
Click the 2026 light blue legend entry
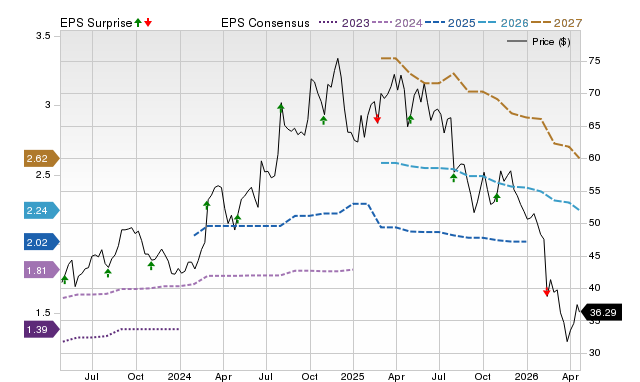(503, 23)
